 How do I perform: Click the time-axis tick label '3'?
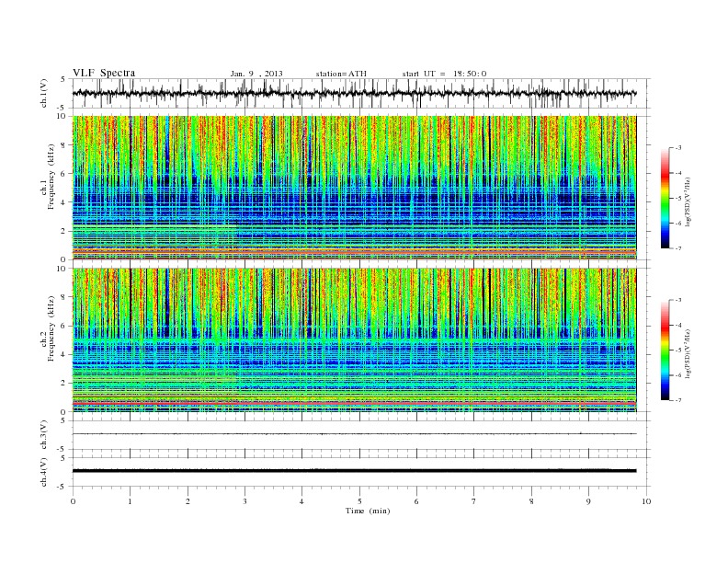click(x=245, y=501)
